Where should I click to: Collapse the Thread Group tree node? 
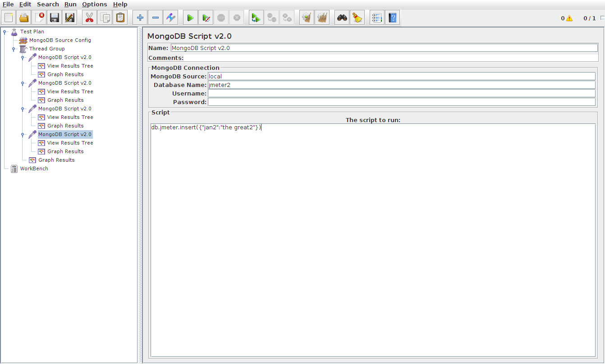click(14, 49)
